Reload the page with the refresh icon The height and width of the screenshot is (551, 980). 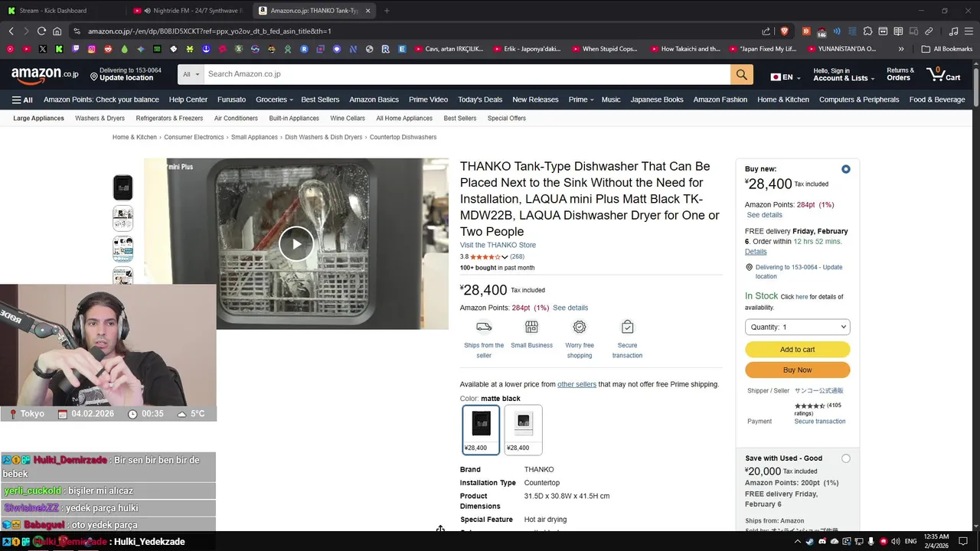pos(41,31)
